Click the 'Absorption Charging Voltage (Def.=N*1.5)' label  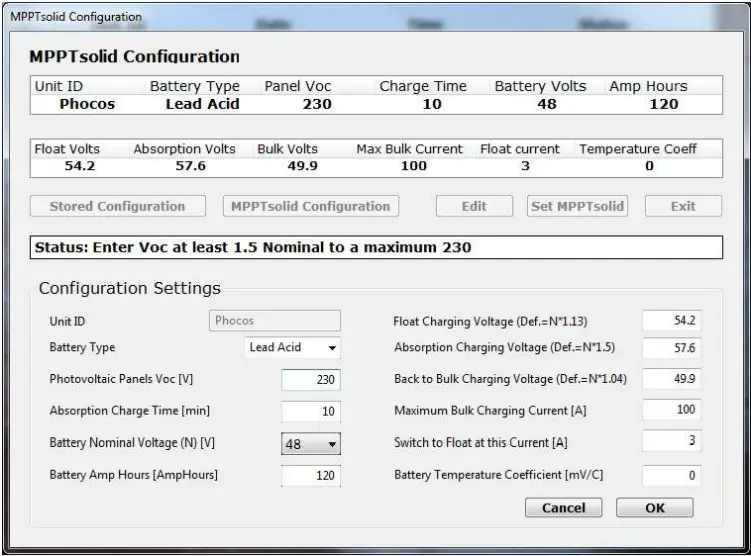coord(505,347)
